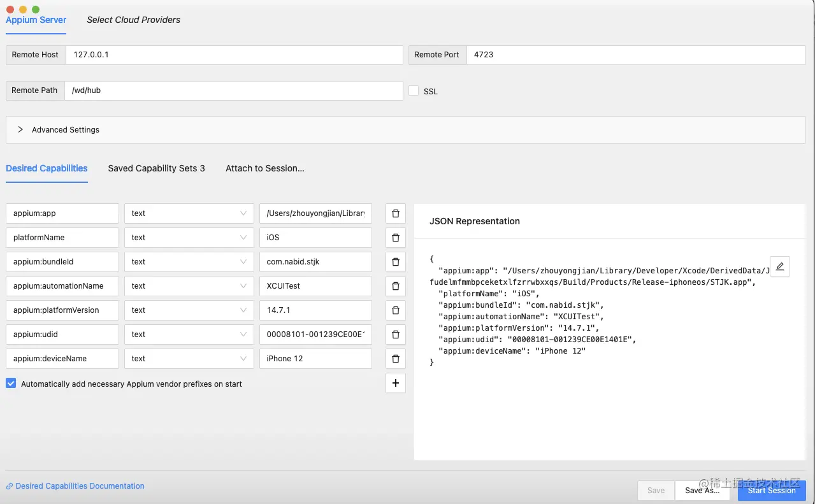Viewport: 815px width, 504px height.
Task: Disable automatic Appium vendor prefixes checkbox
Action: click(x=11, y=384)
